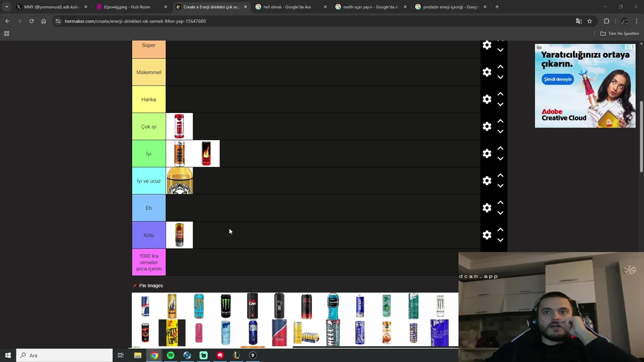Pick the white Monster Ultra can
Screen dimensions: 644x362
click(x=440, y=306)
